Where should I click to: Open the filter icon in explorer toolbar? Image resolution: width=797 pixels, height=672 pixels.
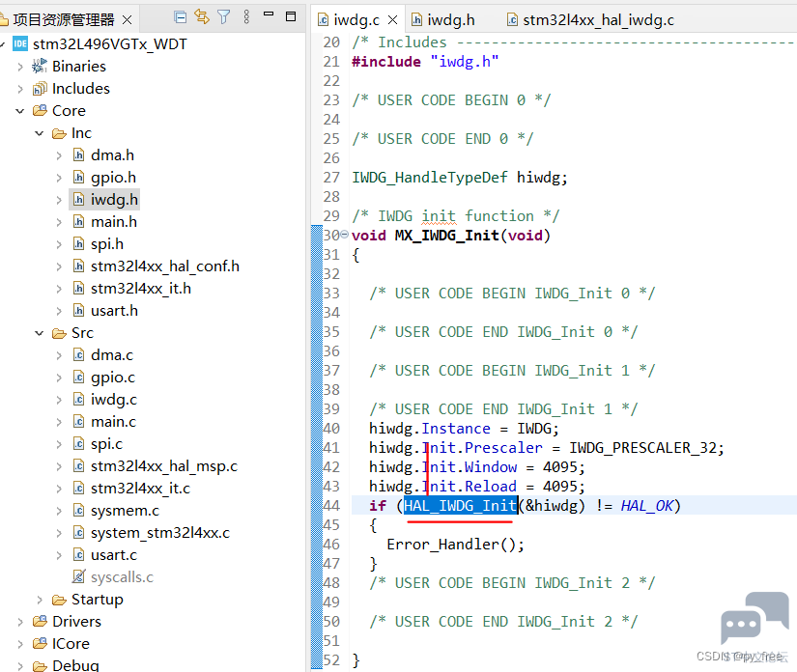pyautogui.click(x=224, y=17)
